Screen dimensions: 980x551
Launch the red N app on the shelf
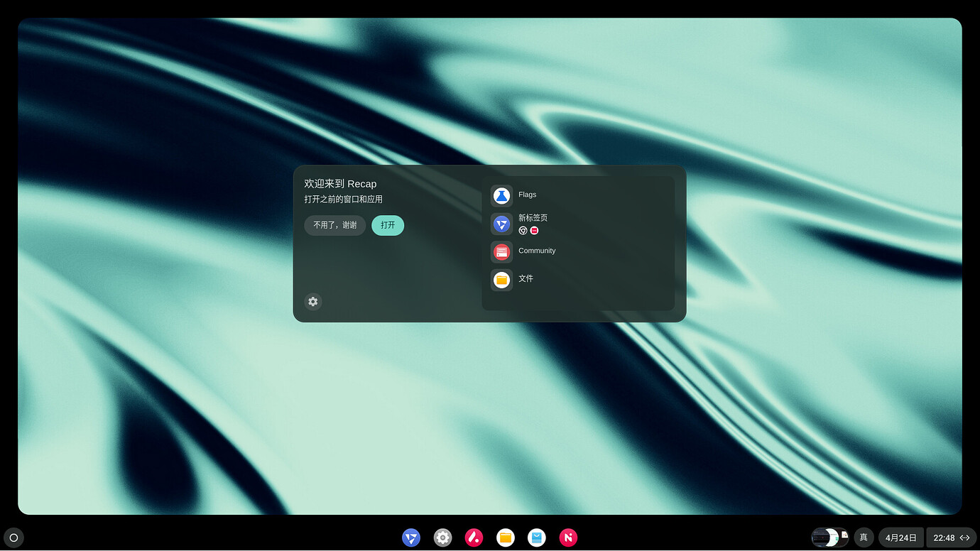568,538
